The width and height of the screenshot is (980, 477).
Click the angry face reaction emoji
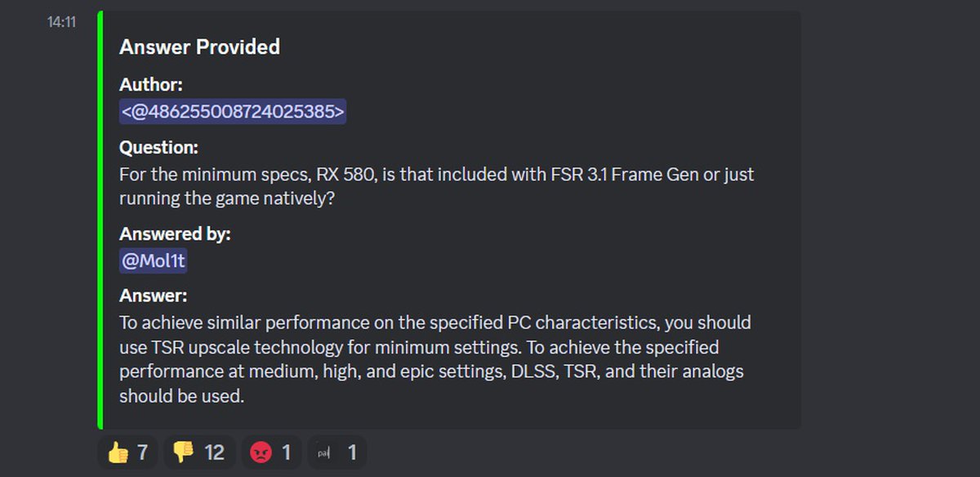(x=261, y=452)
